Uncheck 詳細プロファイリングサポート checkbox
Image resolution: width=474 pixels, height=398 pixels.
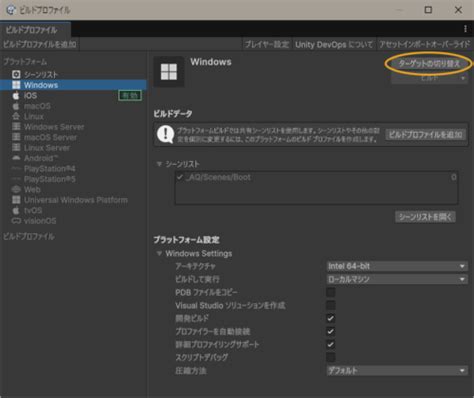(x=331, y=344)
